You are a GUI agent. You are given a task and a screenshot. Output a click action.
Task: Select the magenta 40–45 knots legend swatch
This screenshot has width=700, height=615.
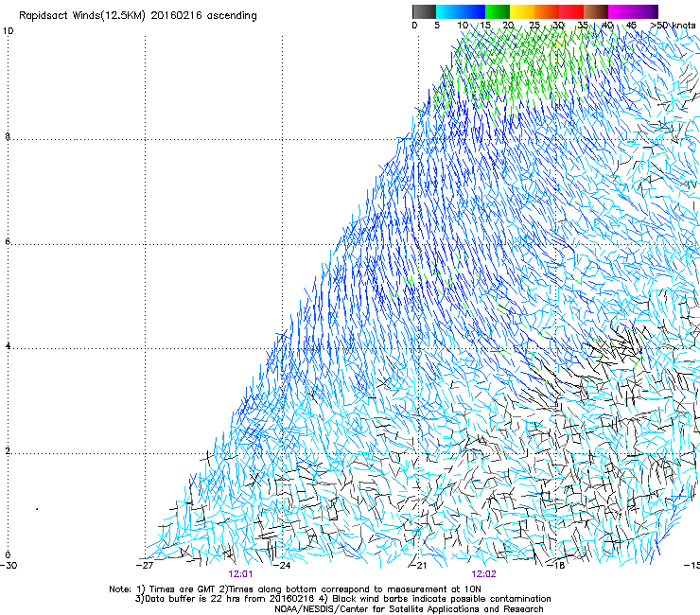[x=621, y=11]
